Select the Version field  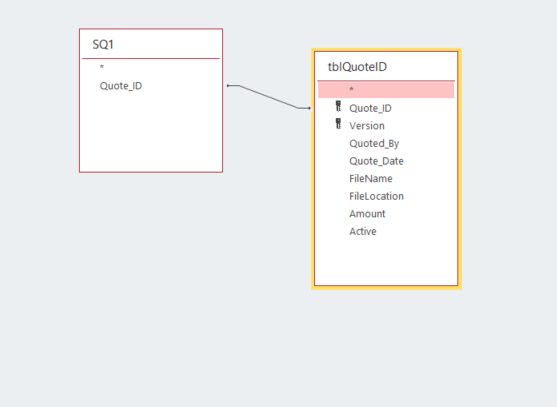point(367,126)
